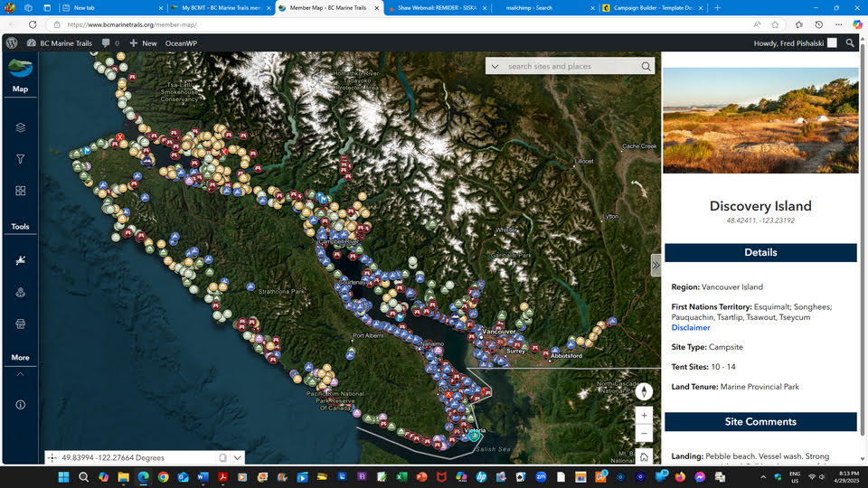Image resolution: width=868 pixels, height=488 pixels.
Task: Open the info icon in sidebar
Action: pyautogui.click(x=21, y=405)
